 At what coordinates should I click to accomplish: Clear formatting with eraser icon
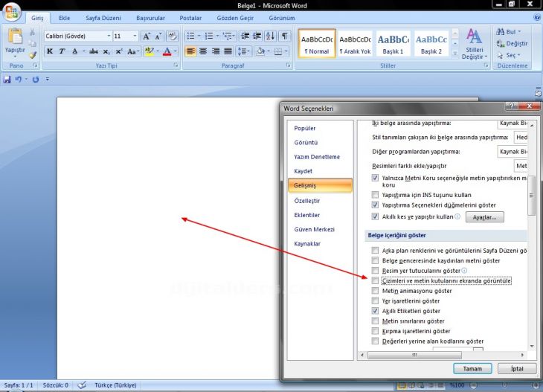173,36
